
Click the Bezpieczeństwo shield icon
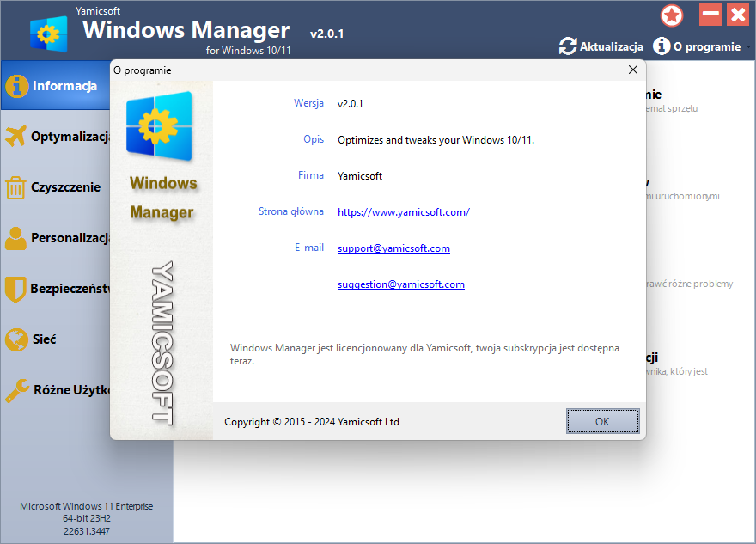15,289
